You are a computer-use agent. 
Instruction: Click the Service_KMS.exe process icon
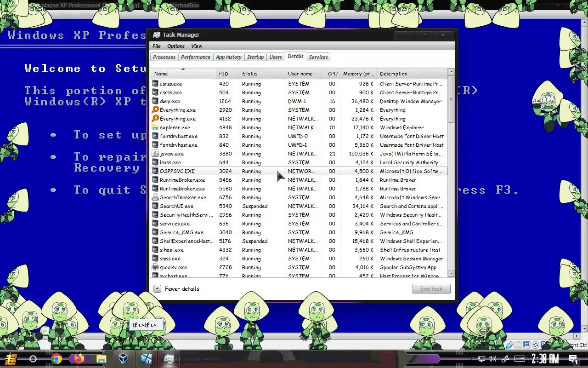pos(155,232)
